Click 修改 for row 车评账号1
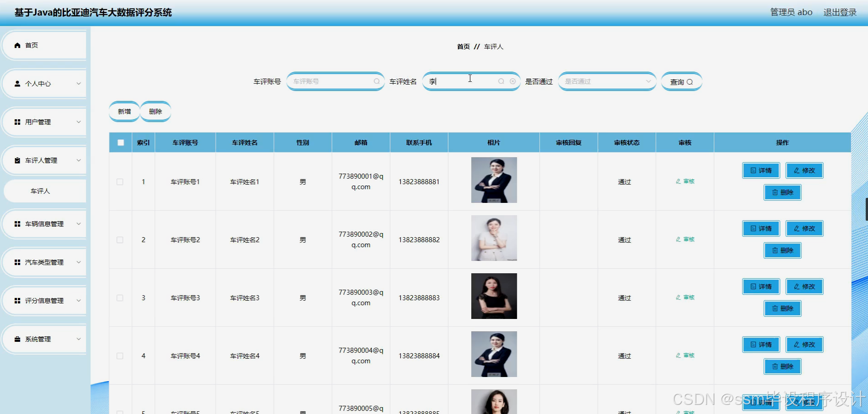868x414 pixels. (x=804, y=170)
